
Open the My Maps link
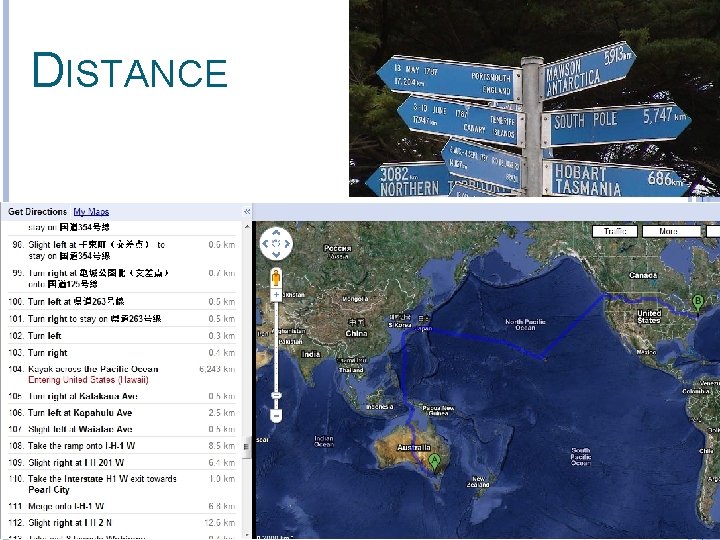(91, 212)
